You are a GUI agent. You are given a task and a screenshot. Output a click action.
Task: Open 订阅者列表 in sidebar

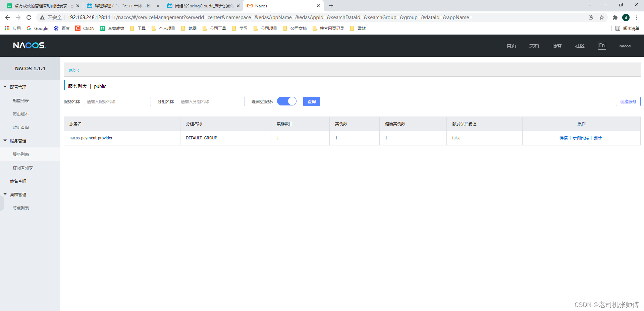pos(23,168)
